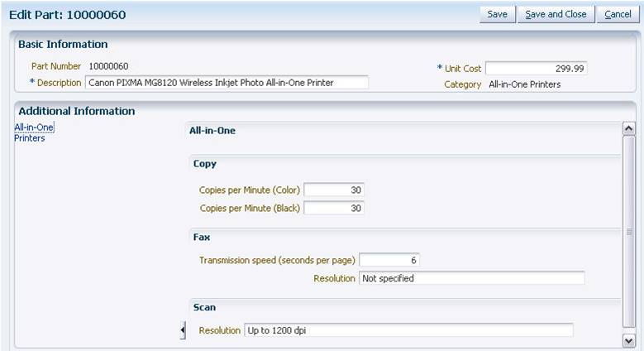Select Part Number value 10000060

(x=108, y=66)
